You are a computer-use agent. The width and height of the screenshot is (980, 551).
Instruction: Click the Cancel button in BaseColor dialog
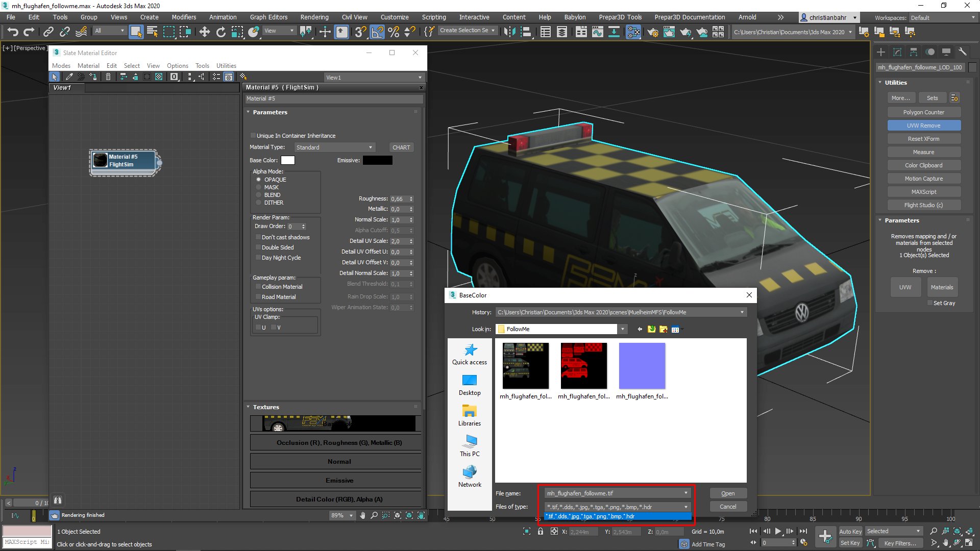point(728,507)
